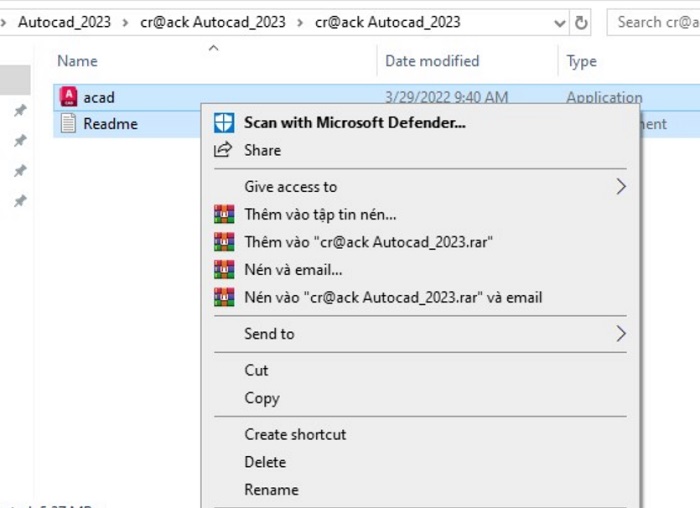Click the fourth pin icon in sidebar
Image resolution: width=700 pixels, height=508 pixels.
(x=20, y=201)
